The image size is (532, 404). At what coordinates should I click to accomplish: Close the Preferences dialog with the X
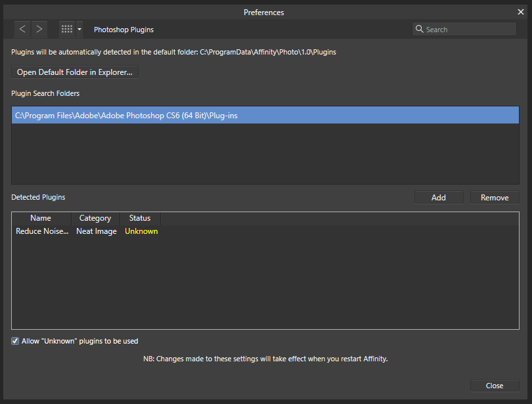point(520,11)
